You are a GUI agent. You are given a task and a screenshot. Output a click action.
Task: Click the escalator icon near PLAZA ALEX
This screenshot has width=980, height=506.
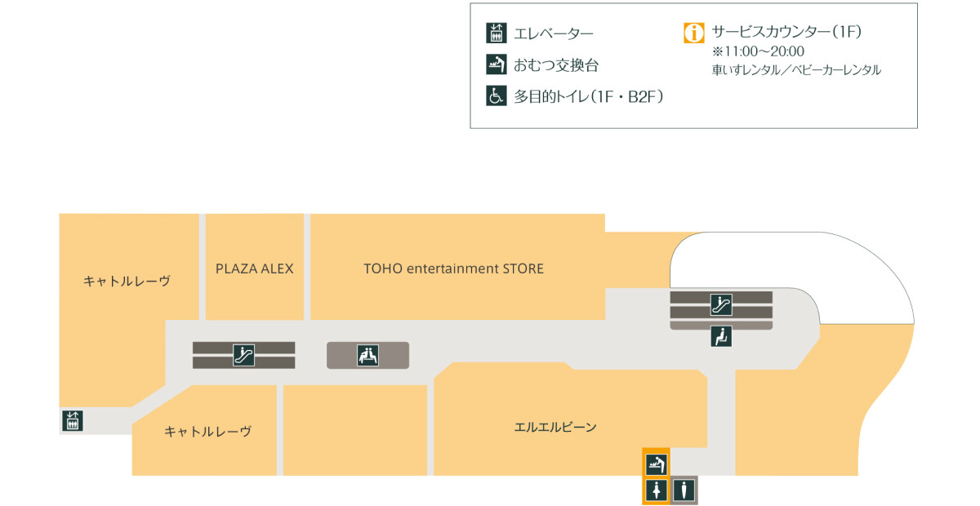pyautogui.click(x=244, y=356)
